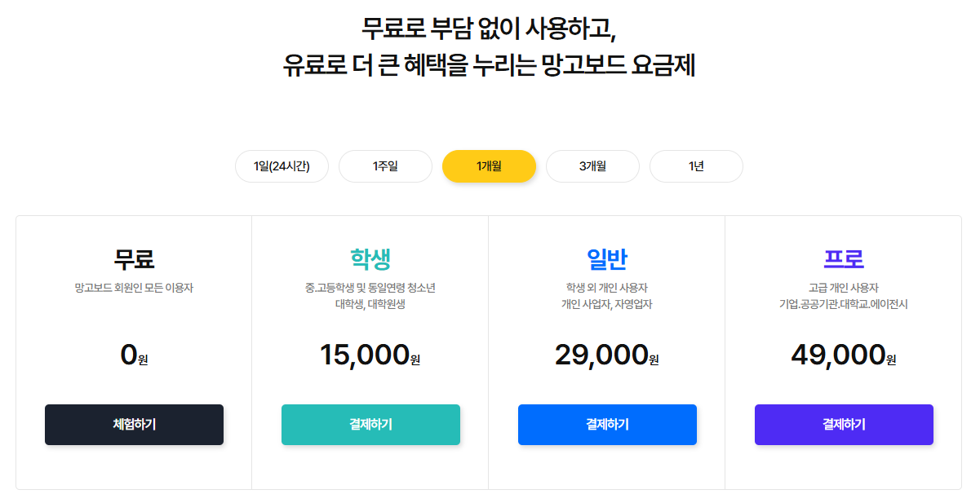Click the 체험하기 button on 무료 plan

coord(134,424)
